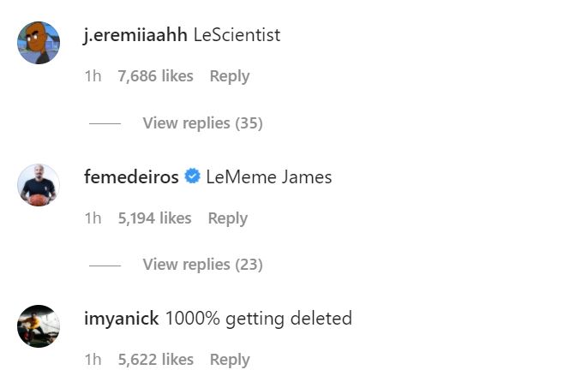Show who gave 5,622 likes

coord(155,360)
